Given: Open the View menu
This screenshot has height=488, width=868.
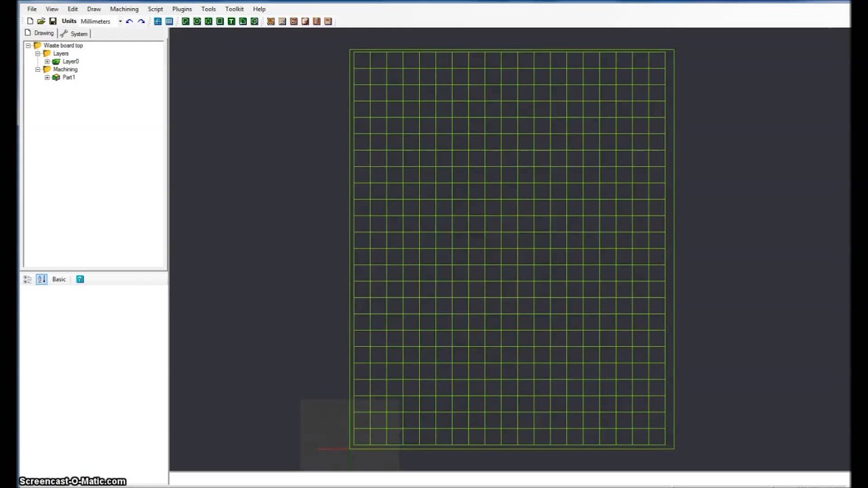Looking at the screenshot, I should click(x=52, y=9).
